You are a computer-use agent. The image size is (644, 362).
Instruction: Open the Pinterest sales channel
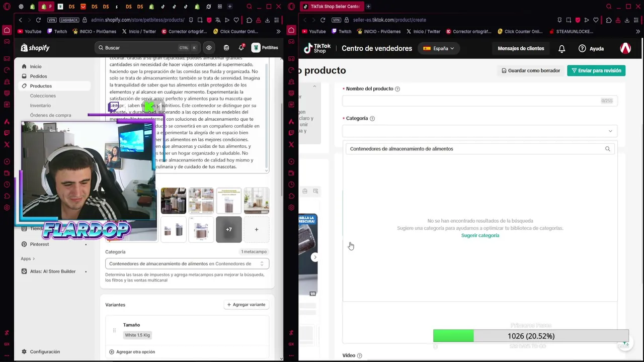pos(39,244)
